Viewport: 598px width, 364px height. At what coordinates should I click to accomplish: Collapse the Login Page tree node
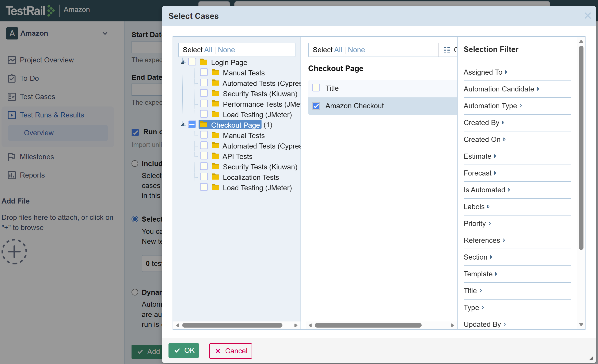coord(183,62)
